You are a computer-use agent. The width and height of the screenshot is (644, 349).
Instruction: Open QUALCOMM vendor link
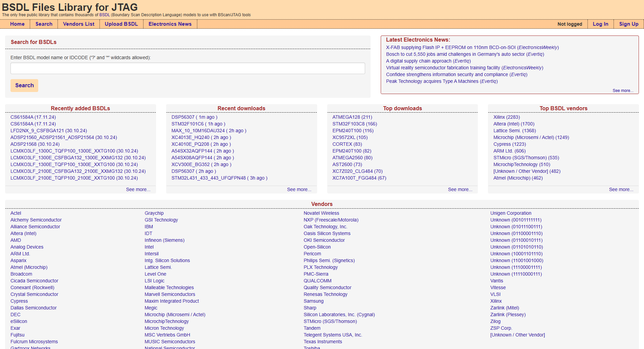tap(317, 281)
